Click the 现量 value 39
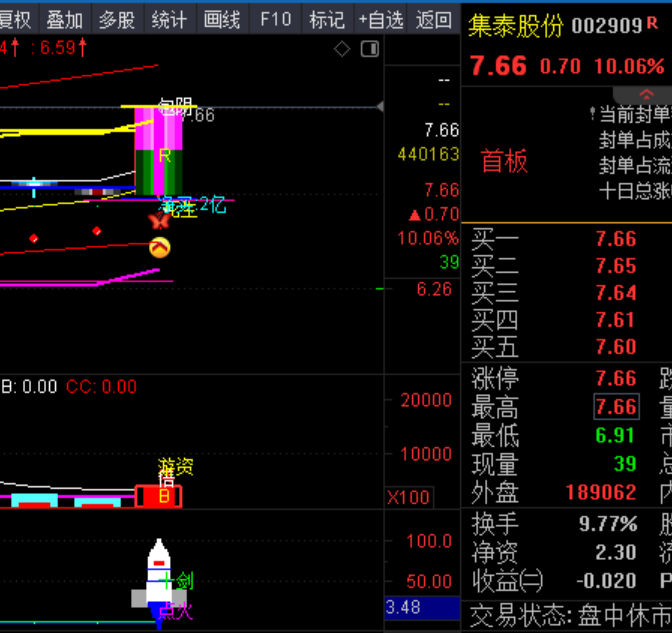 625,464
